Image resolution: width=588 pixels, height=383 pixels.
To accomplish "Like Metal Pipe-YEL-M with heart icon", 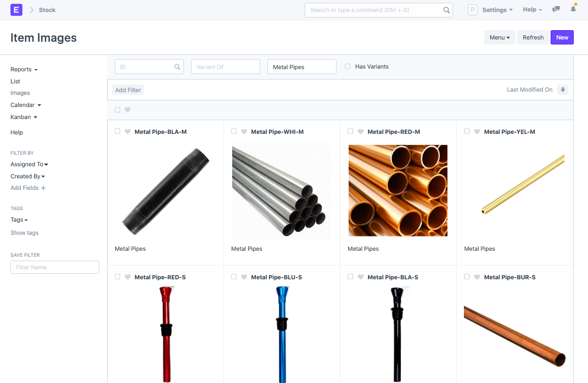I will [x=477, y=132].
